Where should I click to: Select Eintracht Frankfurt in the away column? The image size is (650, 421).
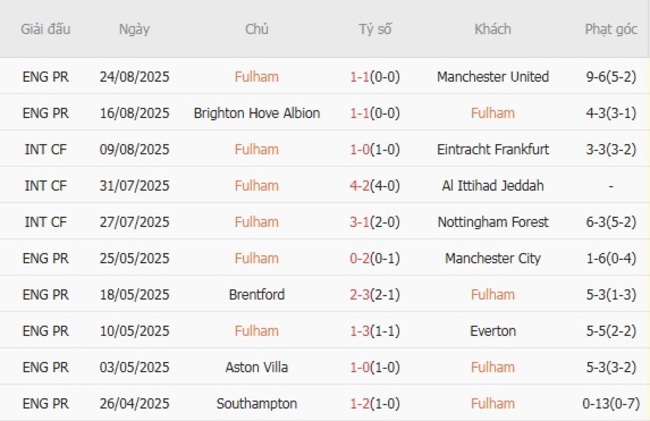(x=493, y=149)
